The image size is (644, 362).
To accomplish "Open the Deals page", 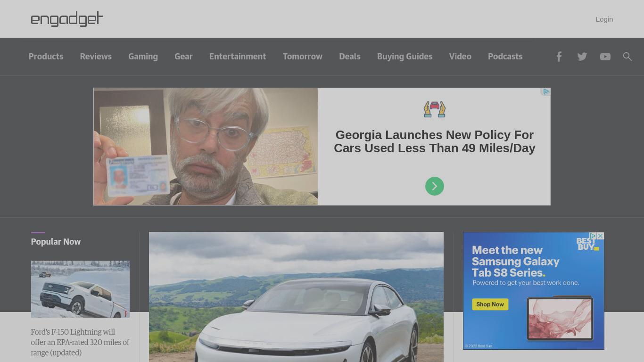I will click(x=350, y=57).
